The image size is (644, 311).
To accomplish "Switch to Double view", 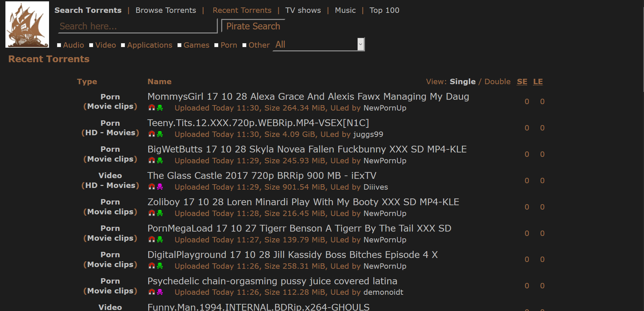I will click(498, 81).
